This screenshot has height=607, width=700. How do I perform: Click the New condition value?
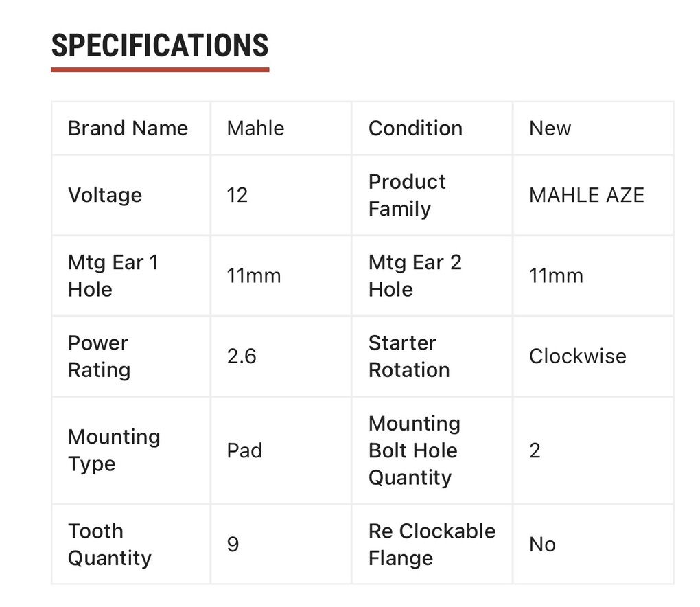click(550, 128)
